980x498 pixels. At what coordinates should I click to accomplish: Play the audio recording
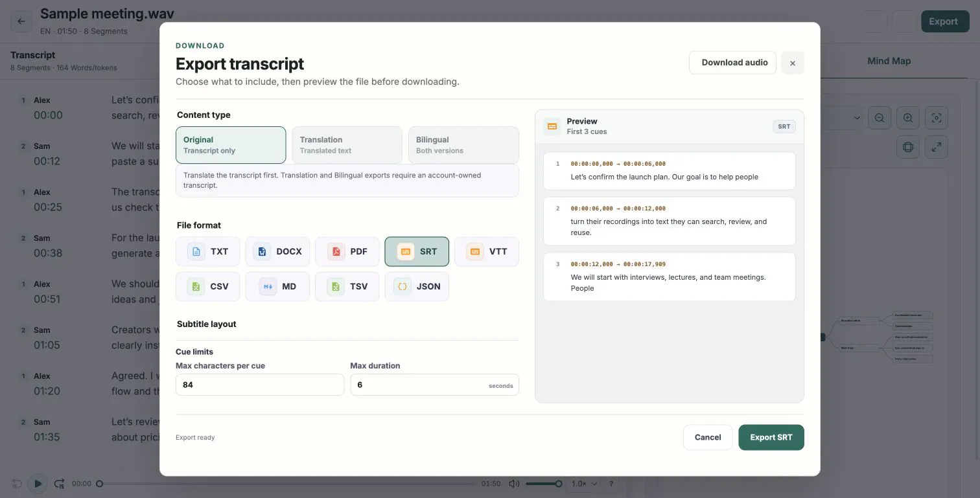click(x=38, y=484)
